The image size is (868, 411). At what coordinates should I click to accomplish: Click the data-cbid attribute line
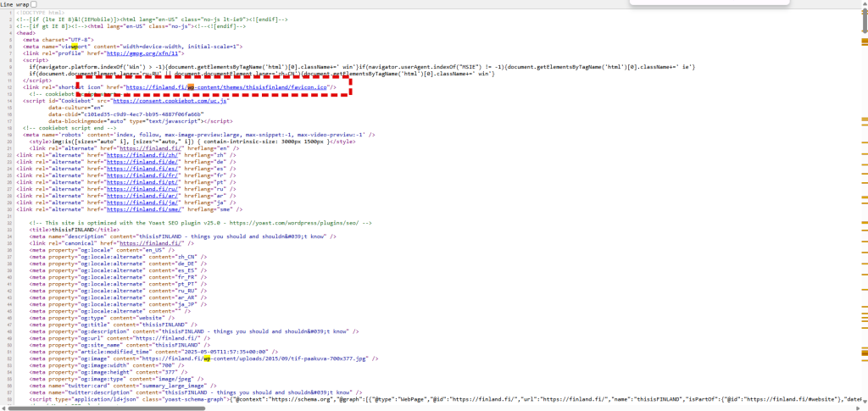click(126, 114)
